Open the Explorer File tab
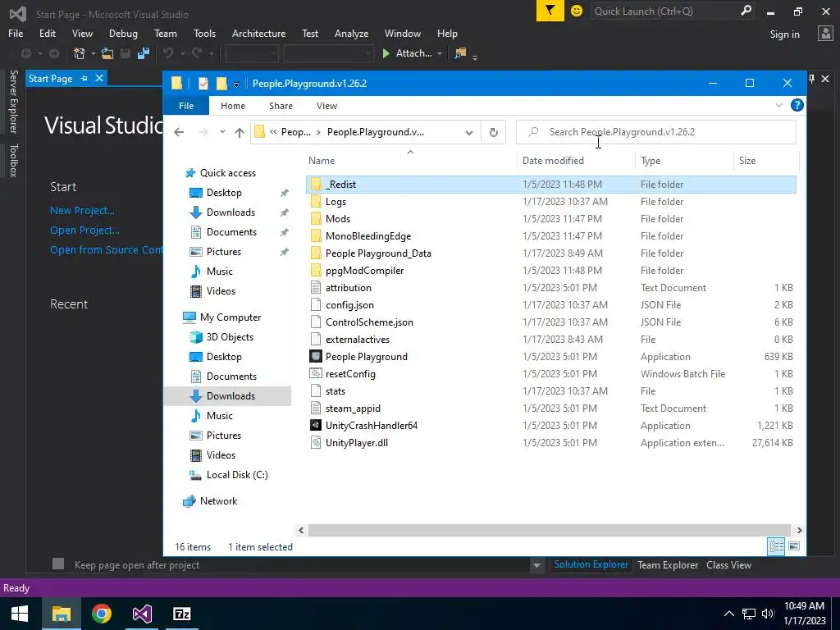The width and height of the screenshot is (840, 630). click(x=186, y=106)
